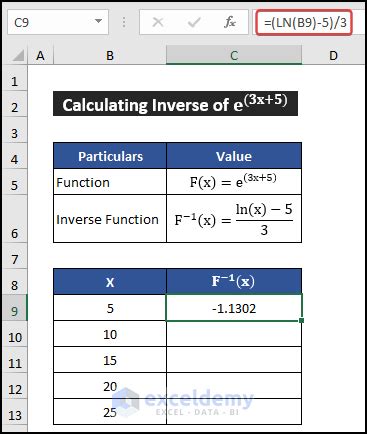The image size is (367, 434).
Task: Click the Cancel X icon in formula bar
Action: (158, 22)
